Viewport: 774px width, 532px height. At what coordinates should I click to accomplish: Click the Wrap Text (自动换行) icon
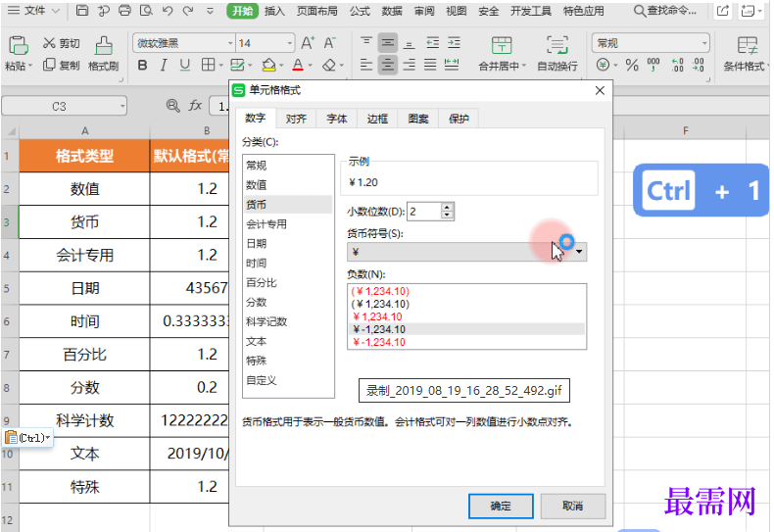pos(556,46)
